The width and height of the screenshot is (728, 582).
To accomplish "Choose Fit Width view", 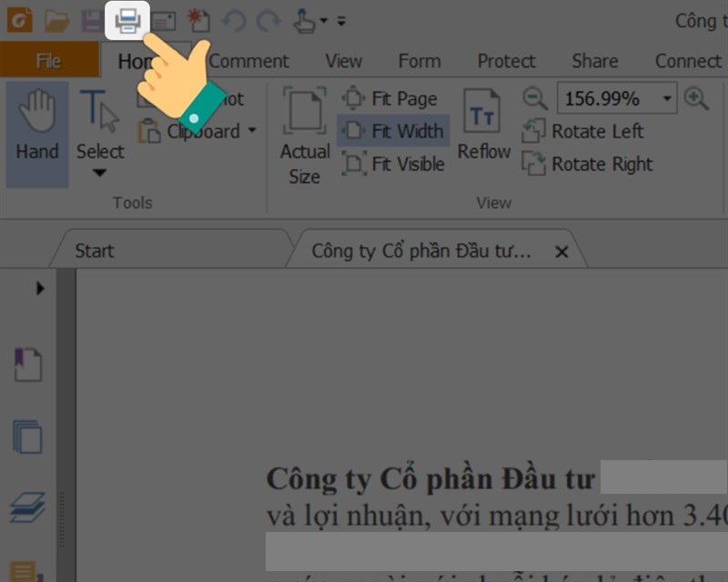I will point(393,131).
